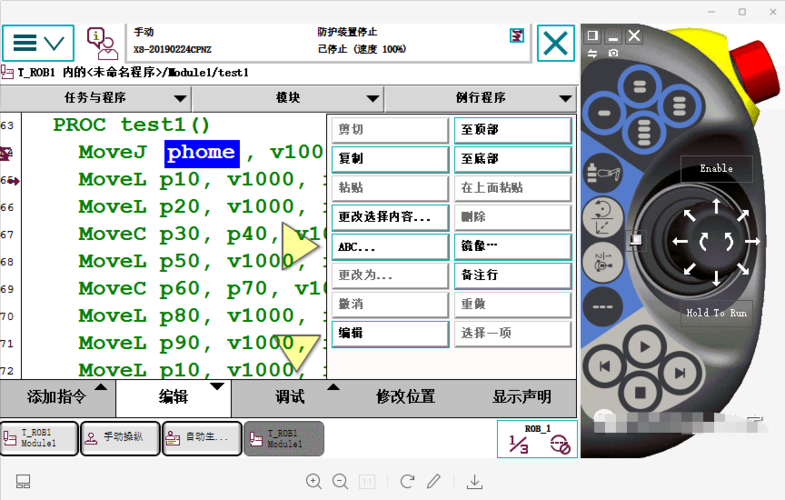Select the highlighted phome argument

202,154
